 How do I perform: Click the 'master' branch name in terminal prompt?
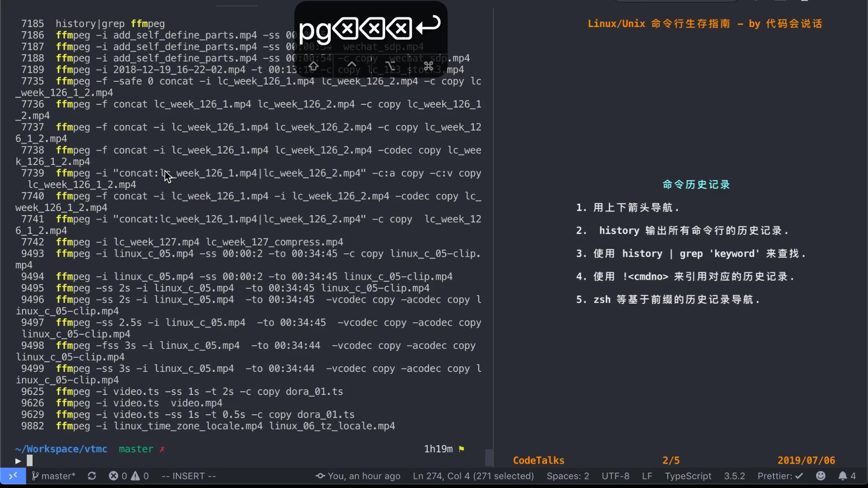tap(136, 449)
